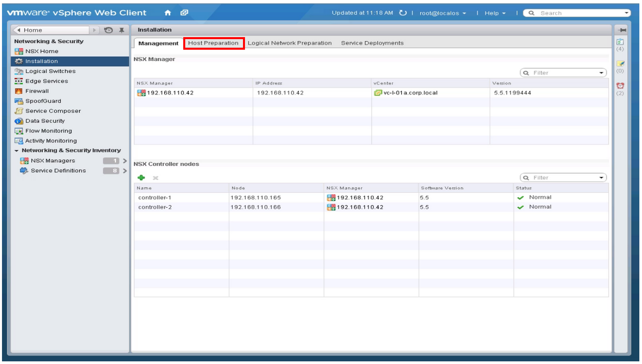The height and width of the screenshot is (364, 642).
Task: Sort controllers by Software Version header
Action: (466, 188)
